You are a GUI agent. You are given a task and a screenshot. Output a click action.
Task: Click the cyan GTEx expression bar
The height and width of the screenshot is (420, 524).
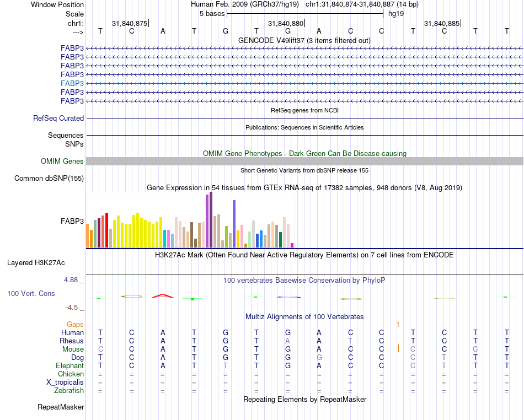165,239
